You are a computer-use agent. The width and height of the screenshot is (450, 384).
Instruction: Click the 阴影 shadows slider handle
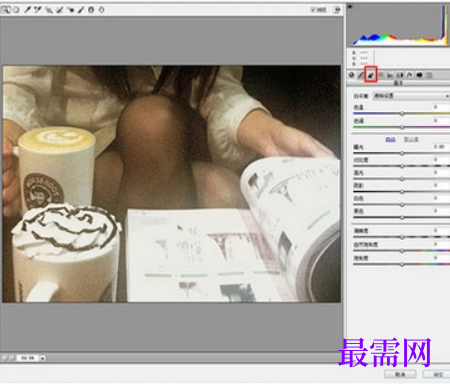[x=402, y=192]
